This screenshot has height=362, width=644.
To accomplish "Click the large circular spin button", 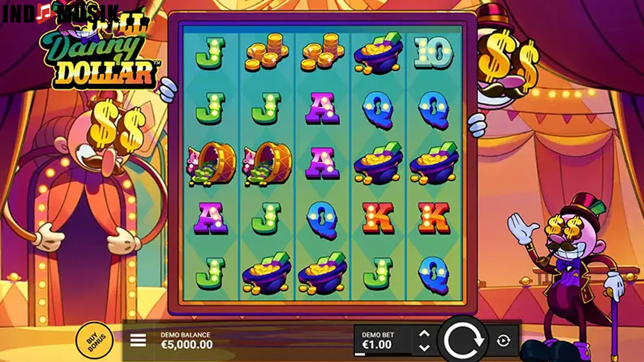I will pos(463,340).
